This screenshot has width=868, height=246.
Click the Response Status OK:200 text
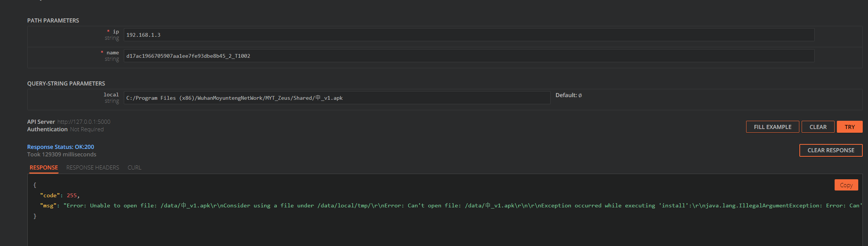(x=61, y=147)
